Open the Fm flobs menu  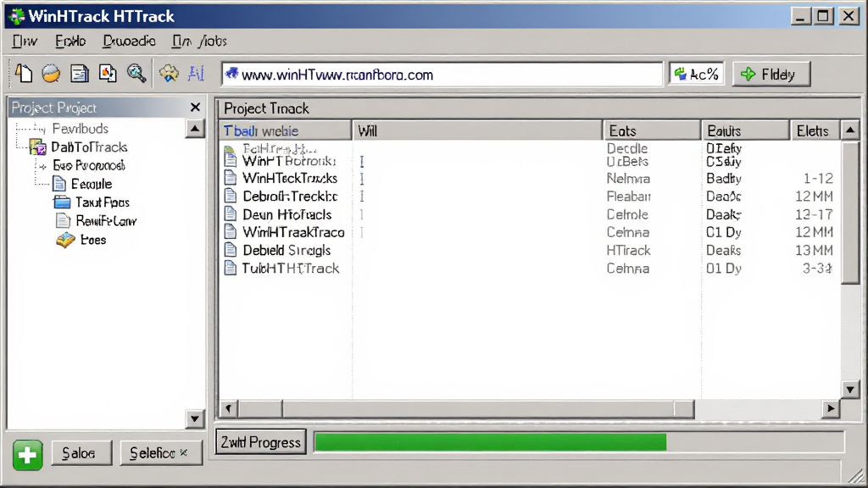(199, 42)
